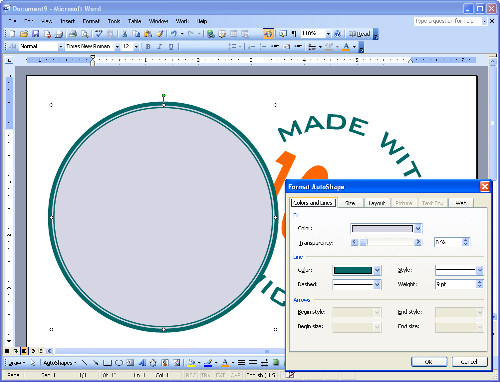Switch to the Layout tab
Screen dimensions: 500x382
[x=377, y=203]
